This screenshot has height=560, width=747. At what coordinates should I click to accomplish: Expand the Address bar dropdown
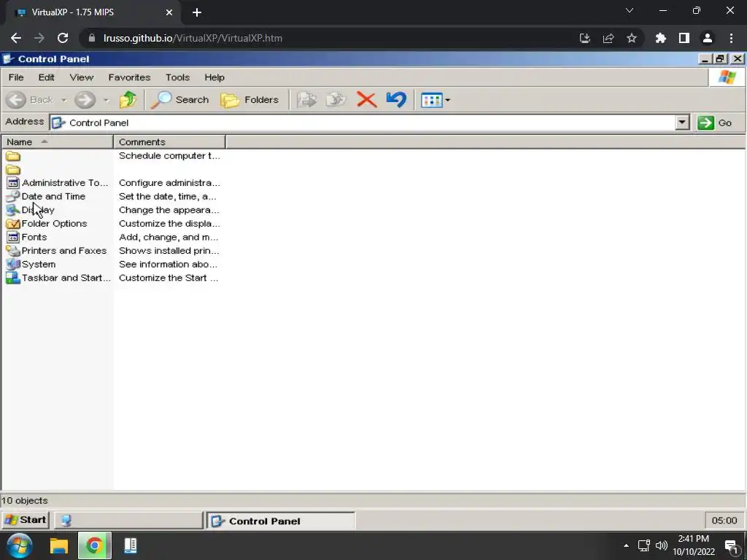pyautogui.click(x=682, y=122)
